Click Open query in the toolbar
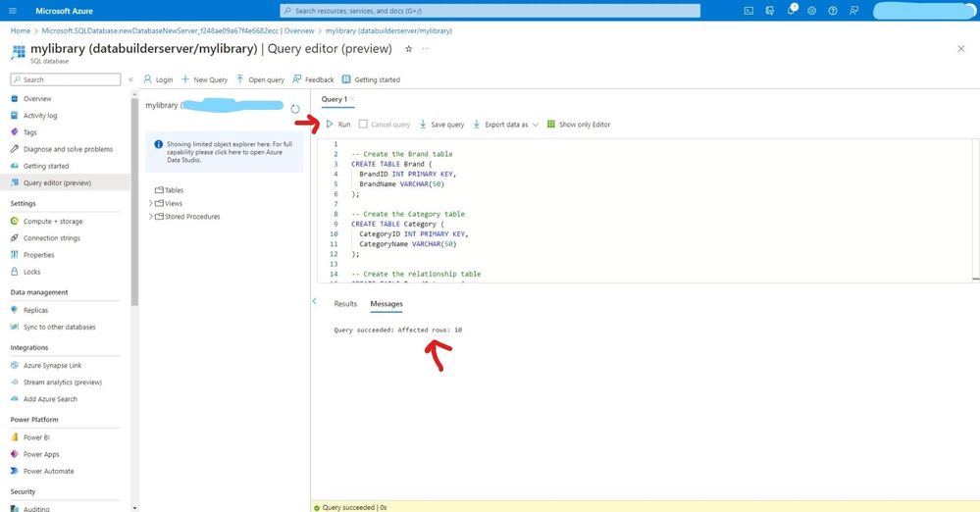 (260, 79)
